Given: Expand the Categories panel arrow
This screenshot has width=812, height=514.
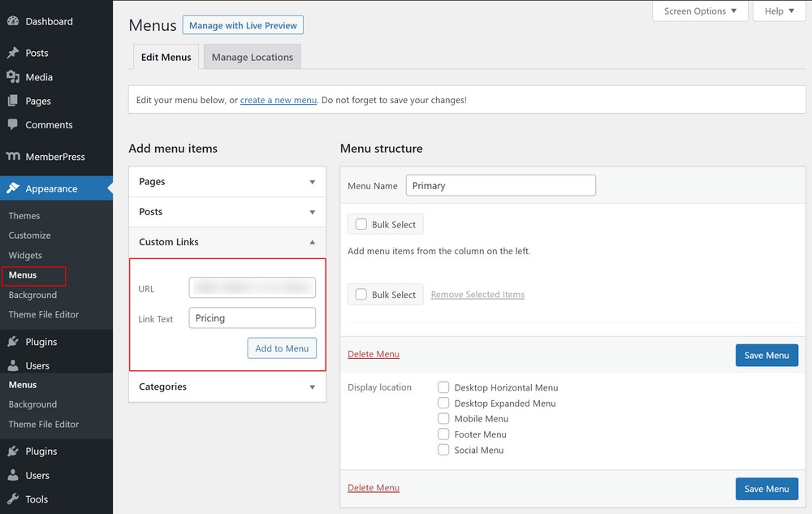Looking at the screenshot, I should pyautogui.click(x=313, y=387).
